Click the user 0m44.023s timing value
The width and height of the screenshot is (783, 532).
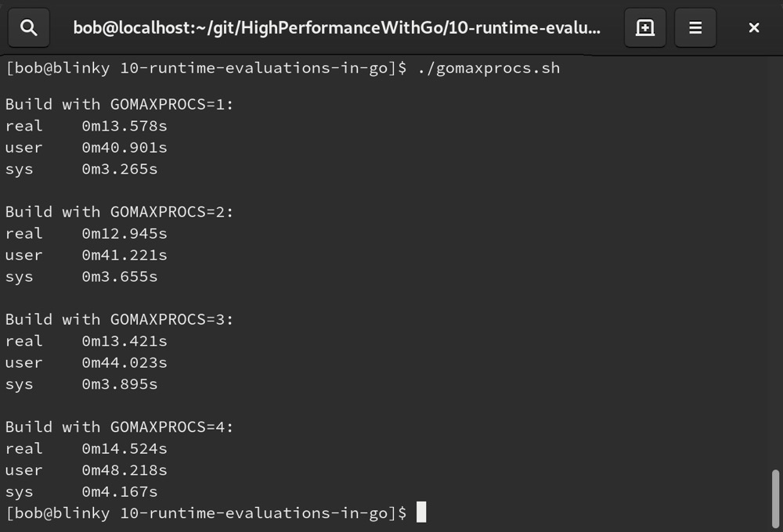124,363
